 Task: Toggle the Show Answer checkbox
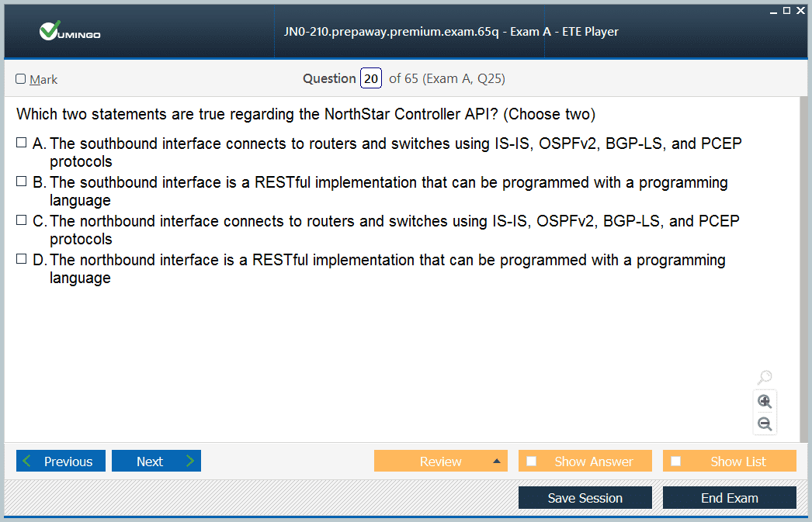click(531, 461)
